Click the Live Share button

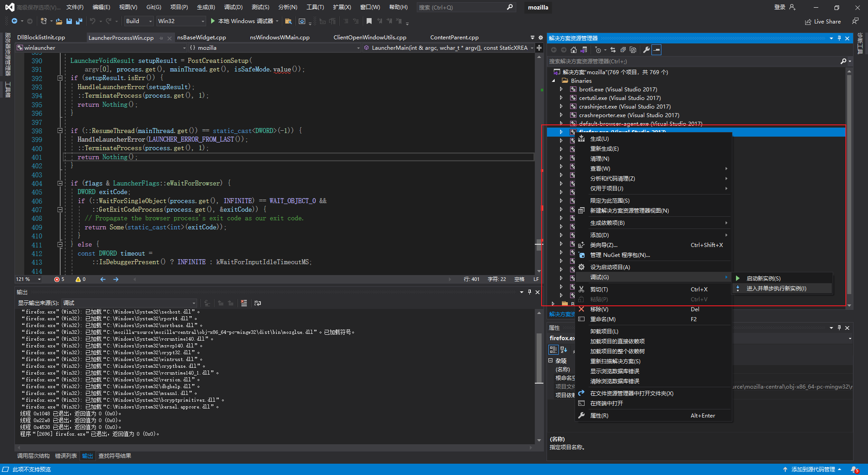(823, 22)
